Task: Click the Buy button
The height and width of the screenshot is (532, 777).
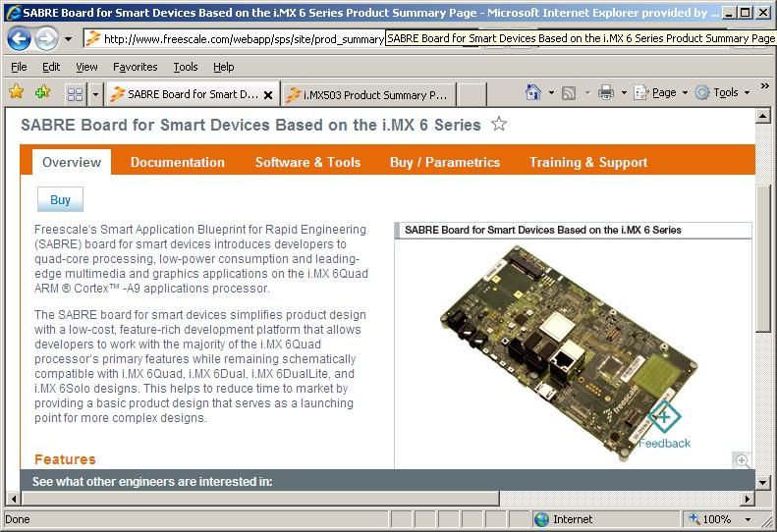Action: 61,199
